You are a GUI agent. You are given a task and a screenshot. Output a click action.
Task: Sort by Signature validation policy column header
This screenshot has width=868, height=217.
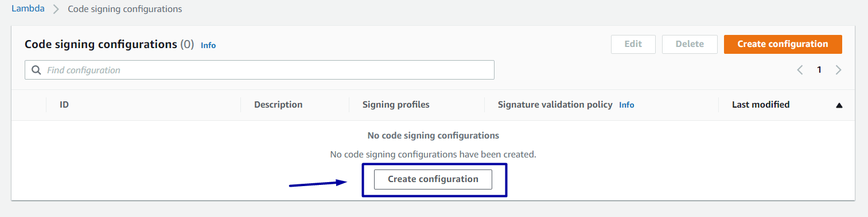point(555,105)
